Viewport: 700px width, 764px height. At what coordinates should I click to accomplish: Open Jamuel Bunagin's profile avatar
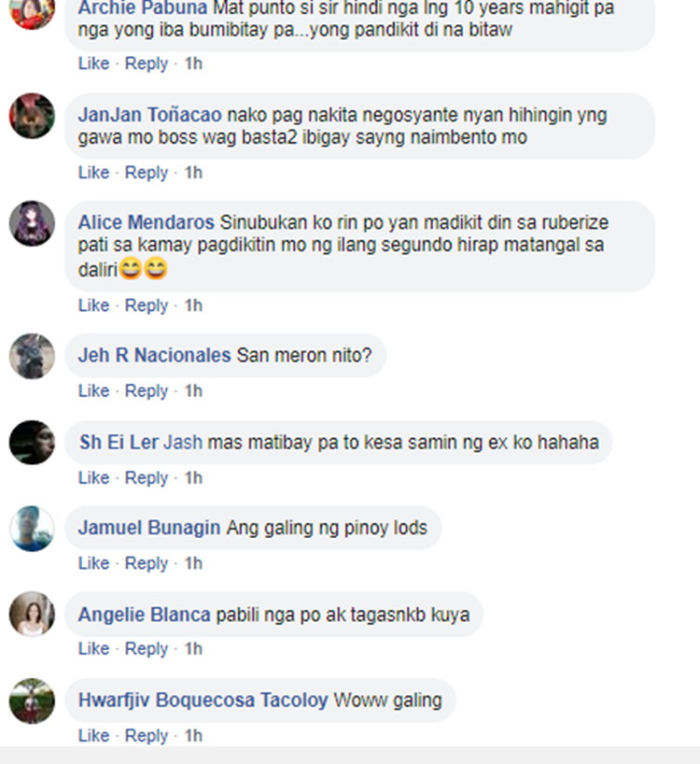point(32,529)
